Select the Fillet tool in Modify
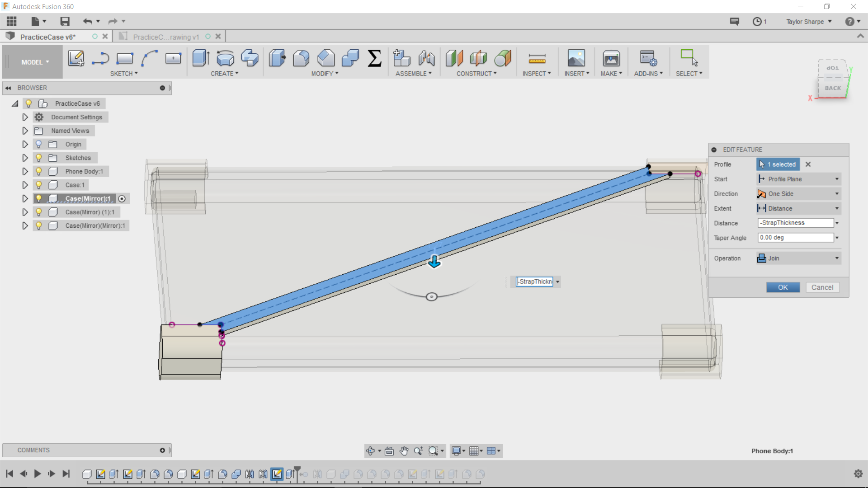This screenshot has width=868, height=488. 301,58
